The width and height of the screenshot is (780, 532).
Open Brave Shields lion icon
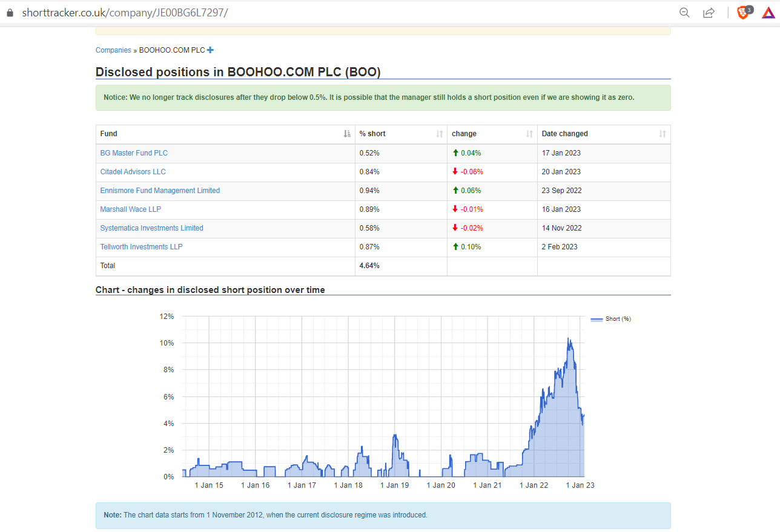tap(742, 13)
